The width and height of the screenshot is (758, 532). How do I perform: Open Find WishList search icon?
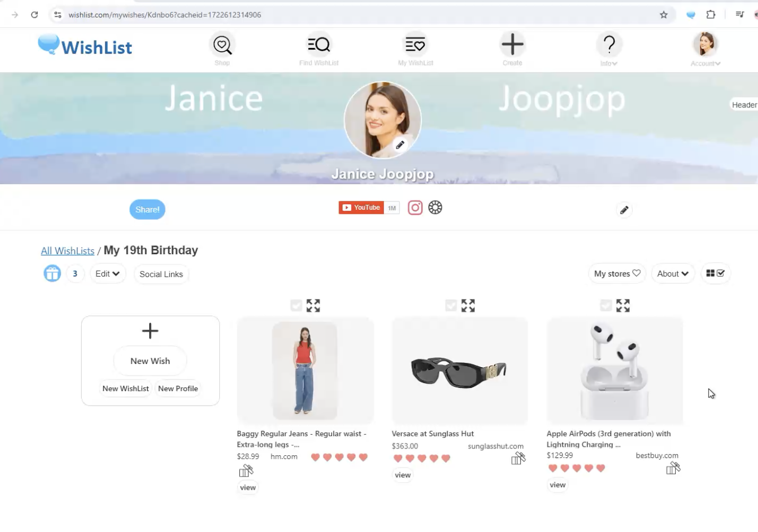(x=319, y=45)
